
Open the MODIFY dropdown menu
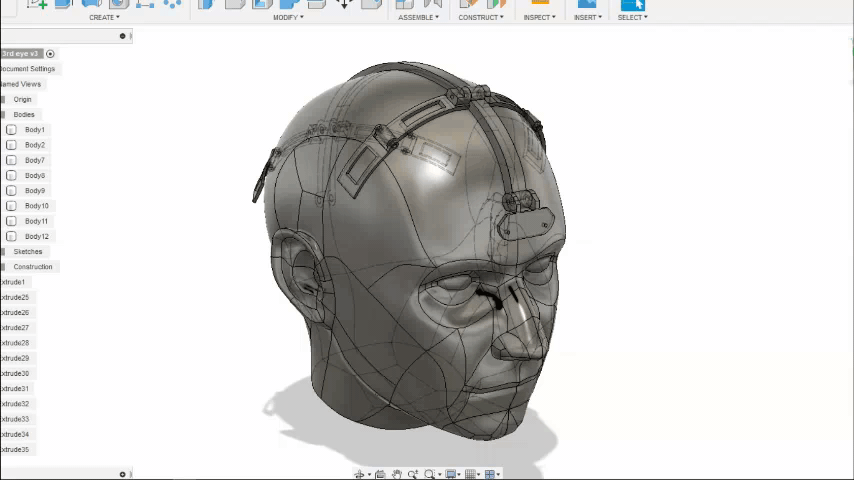click(x=287, y=17)
